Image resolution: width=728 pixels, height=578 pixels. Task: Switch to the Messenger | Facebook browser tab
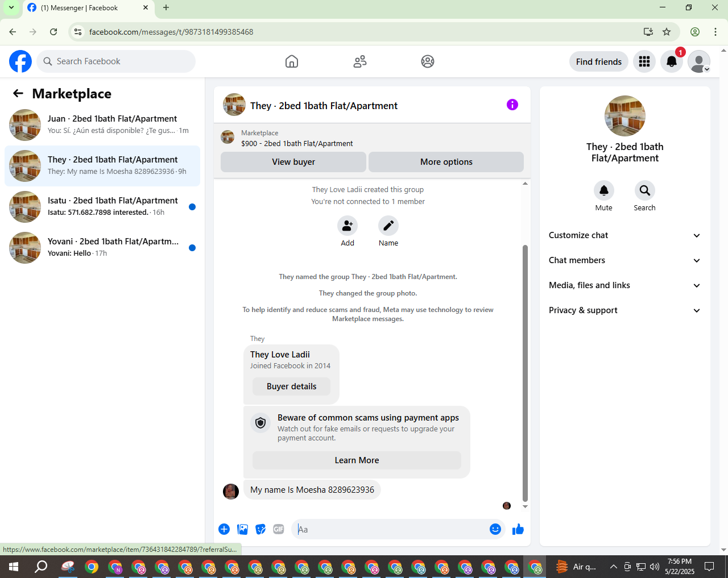(x=88, y=8)
